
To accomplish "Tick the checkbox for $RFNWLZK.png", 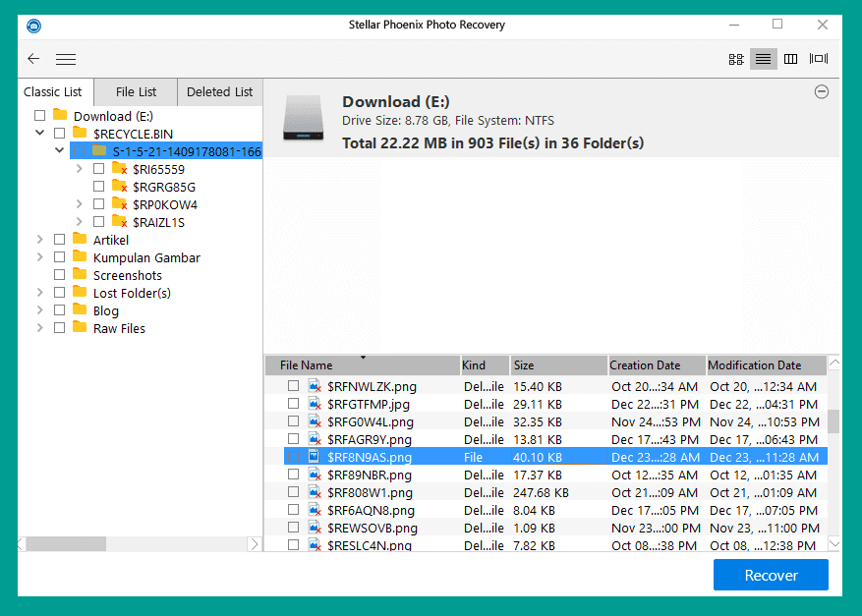I will 294,386.
